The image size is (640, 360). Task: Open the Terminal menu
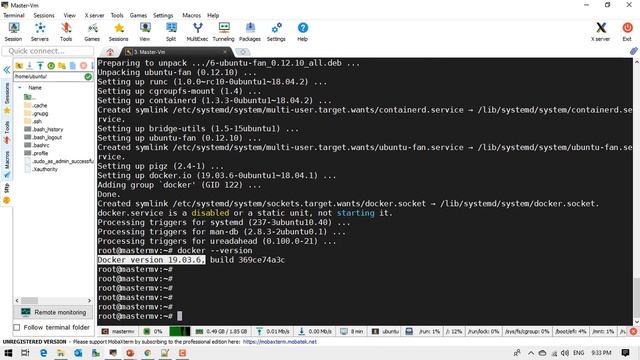click(14, 15)
